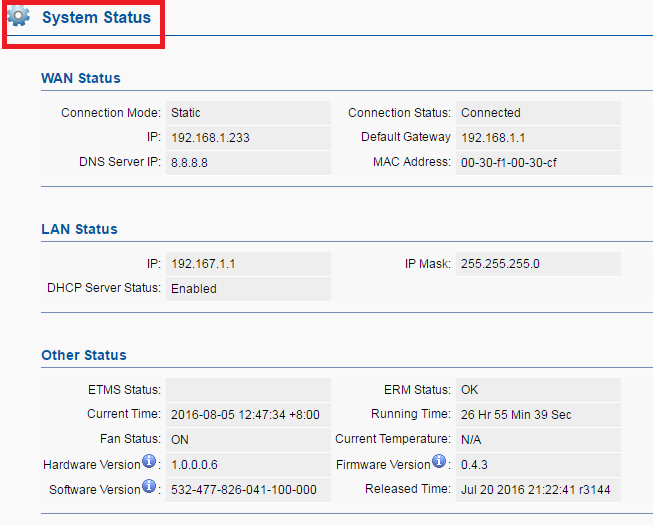Viewport: 653px width, 525px height.
Task: Select the LAN Status section heading
Action: pos(80,229)
